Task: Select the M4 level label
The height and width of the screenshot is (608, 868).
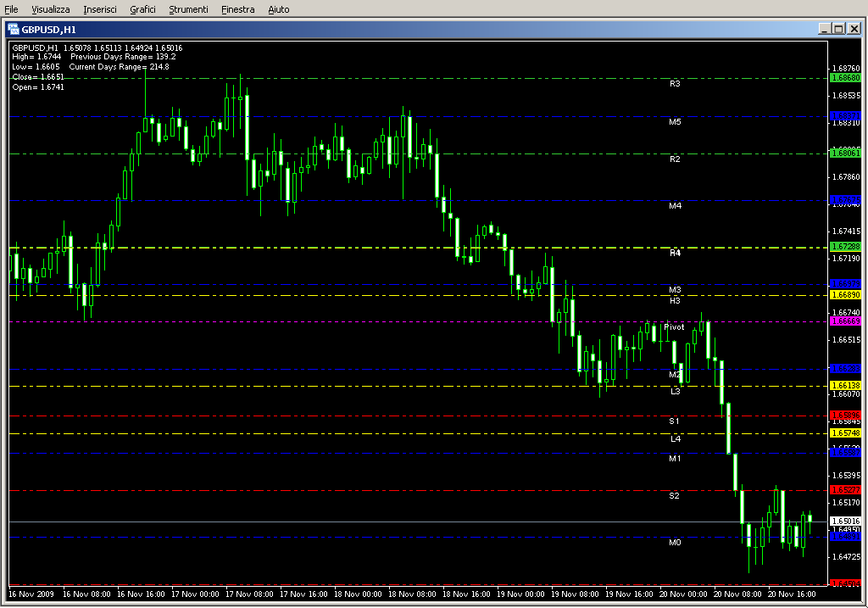Action: [x=675, y=205]
